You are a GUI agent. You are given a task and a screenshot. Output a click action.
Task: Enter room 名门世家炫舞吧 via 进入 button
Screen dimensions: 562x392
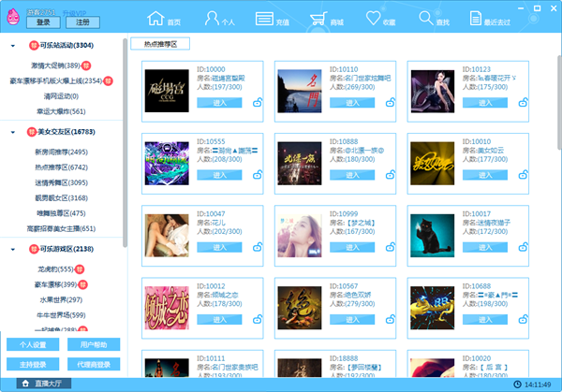(352, 103)
